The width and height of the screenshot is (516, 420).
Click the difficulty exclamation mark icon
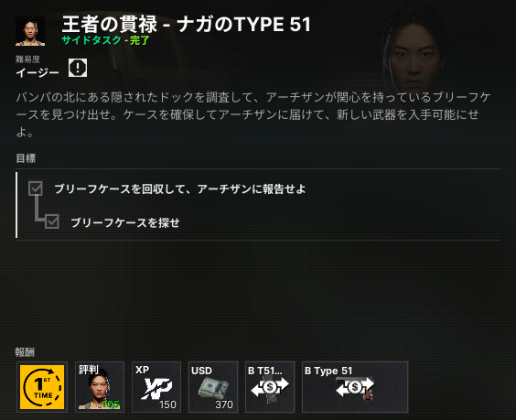tap(78, 68)
